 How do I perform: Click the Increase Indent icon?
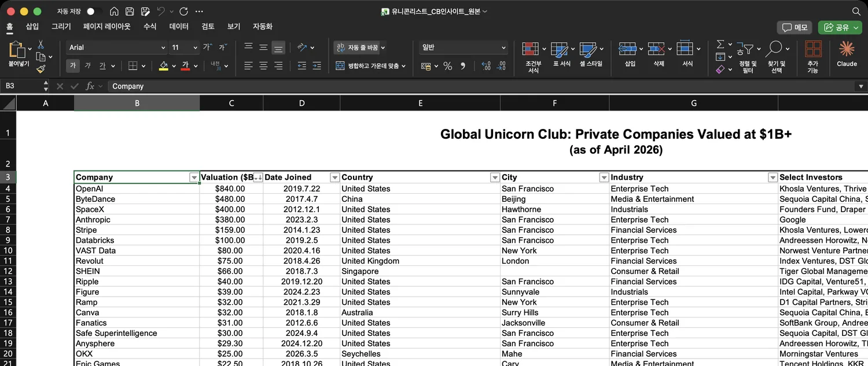pos(317,66)
